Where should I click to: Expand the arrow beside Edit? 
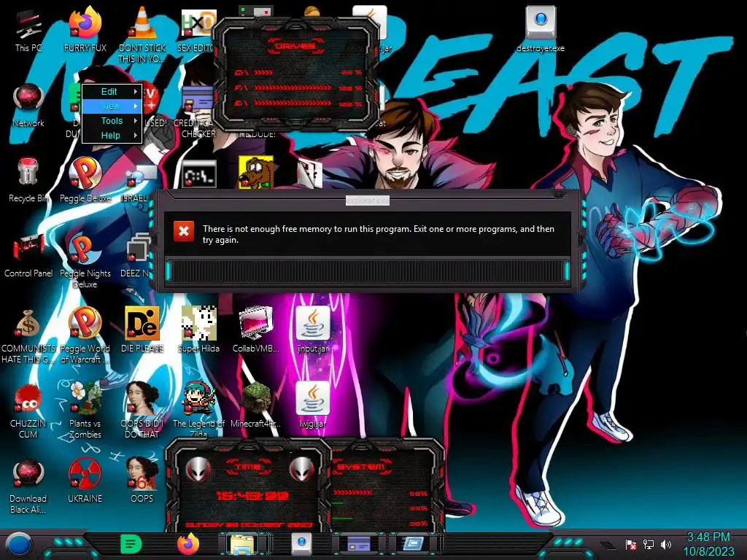[x=135, y=91]
